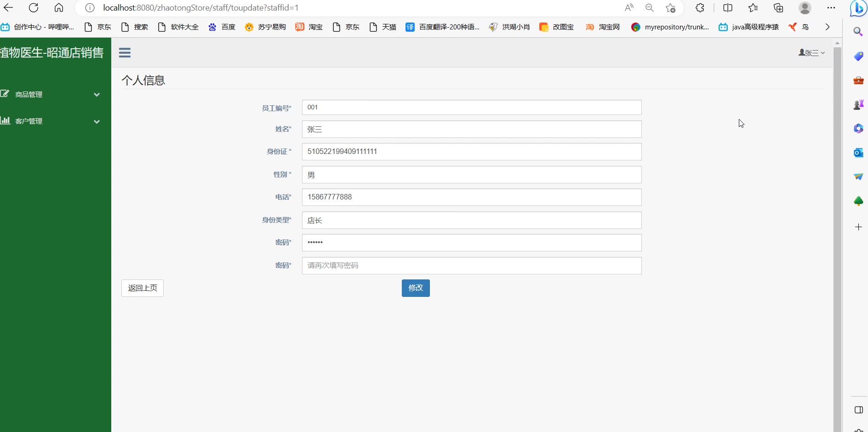The width and height of the screenshot is (868, 432).
Task: Open the 天猫 bookmark
Action: click(383, 27)
